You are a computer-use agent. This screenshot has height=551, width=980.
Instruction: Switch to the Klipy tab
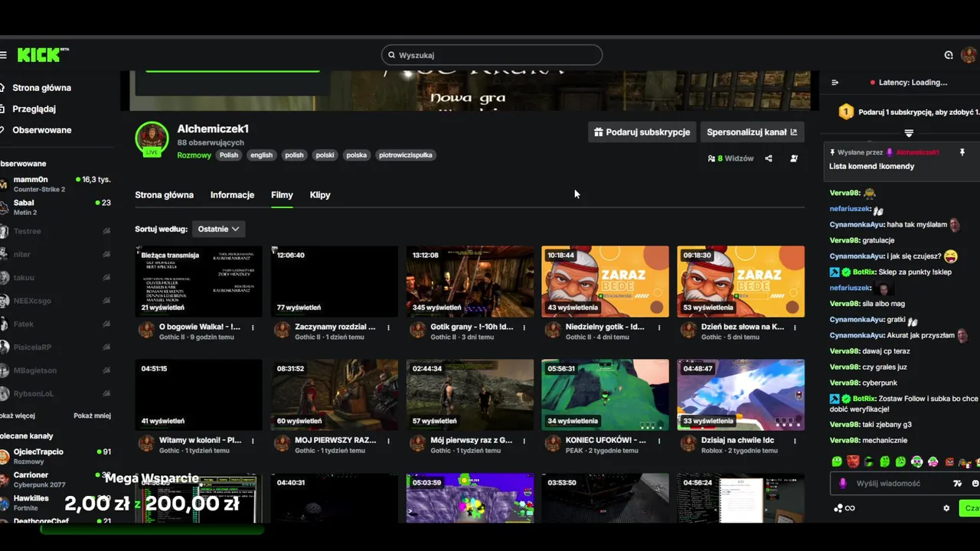(320, 195)
